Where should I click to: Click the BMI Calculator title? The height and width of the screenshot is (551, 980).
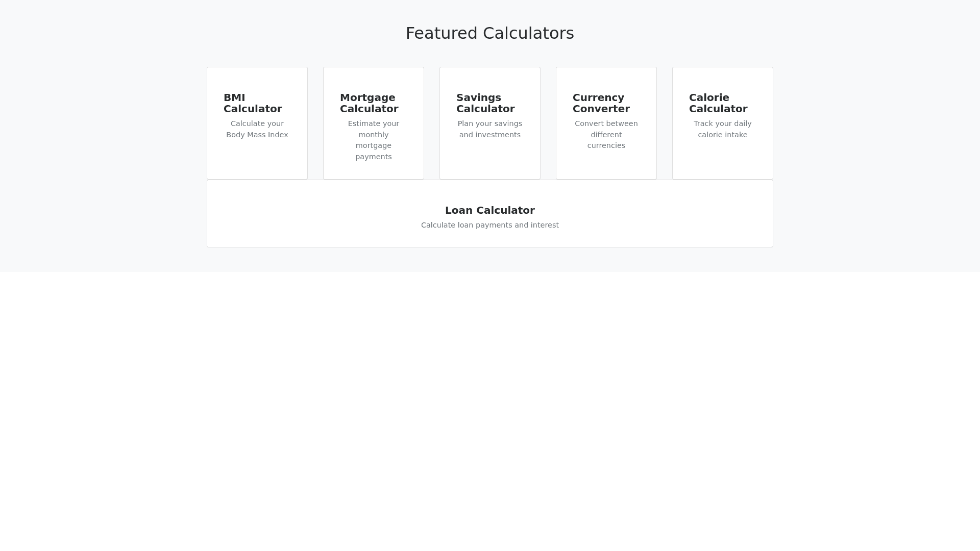tap(253, 103)
